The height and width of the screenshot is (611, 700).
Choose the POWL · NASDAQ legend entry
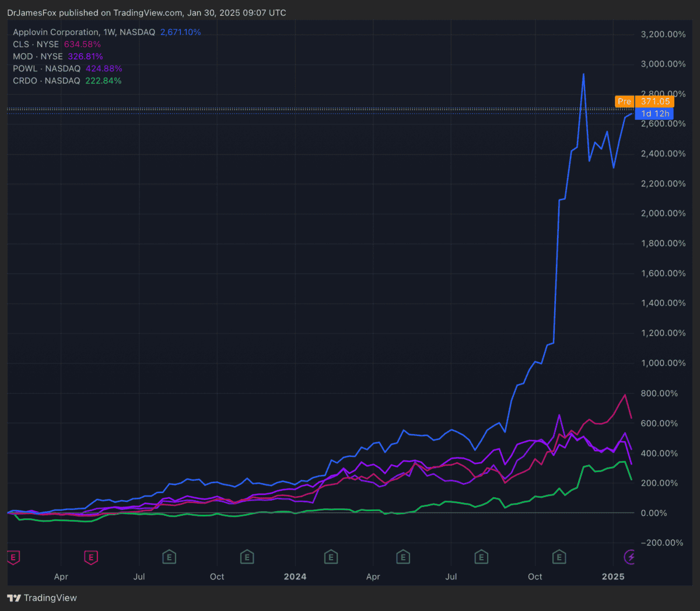coord(47,69)
